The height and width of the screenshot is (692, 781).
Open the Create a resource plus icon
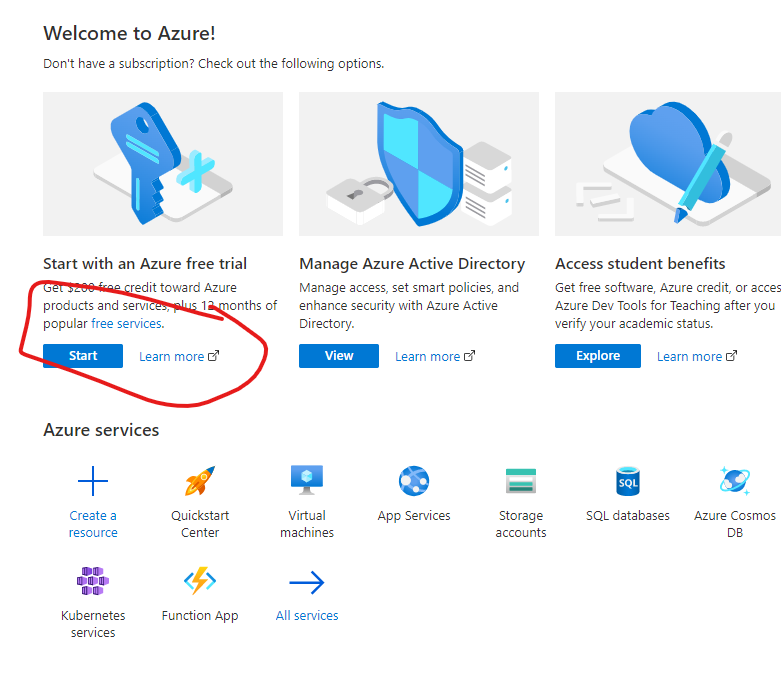pyautogui.click(x=93, y=482)
